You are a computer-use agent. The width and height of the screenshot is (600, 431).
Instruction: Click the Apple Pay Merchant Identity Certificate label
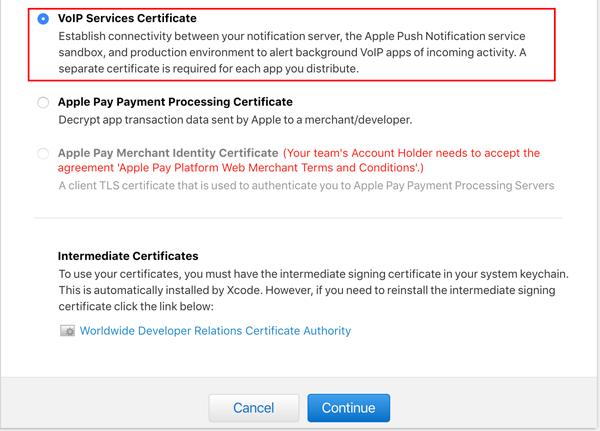coord(168,153)
